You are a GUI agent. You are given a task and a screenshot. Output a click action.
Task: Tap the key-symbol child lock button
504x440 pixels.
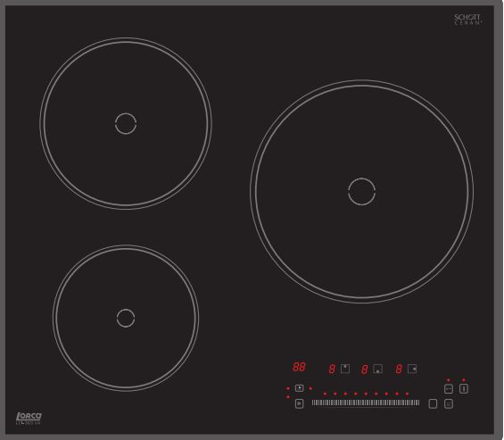449,389
